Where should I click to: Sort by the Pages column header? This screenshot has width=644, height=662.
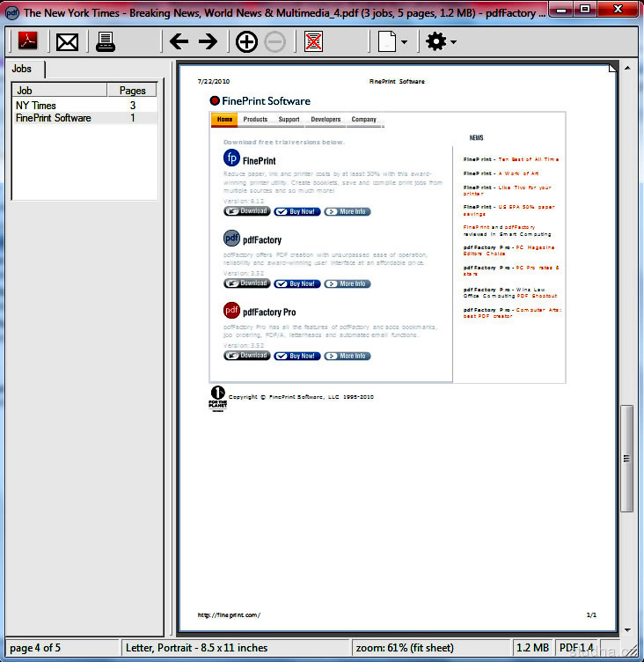(x=132, y=91)
